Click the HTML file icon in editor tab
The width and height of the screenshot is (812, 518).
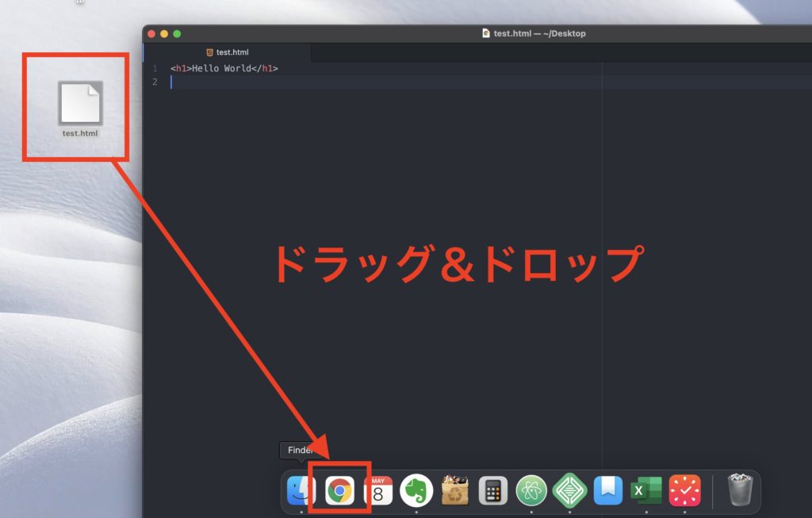(x=209, y=52)
